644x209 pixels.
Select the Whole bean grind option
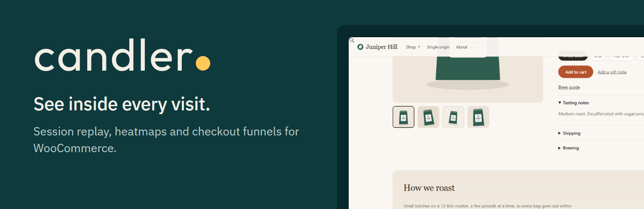[x=573, y=56]
